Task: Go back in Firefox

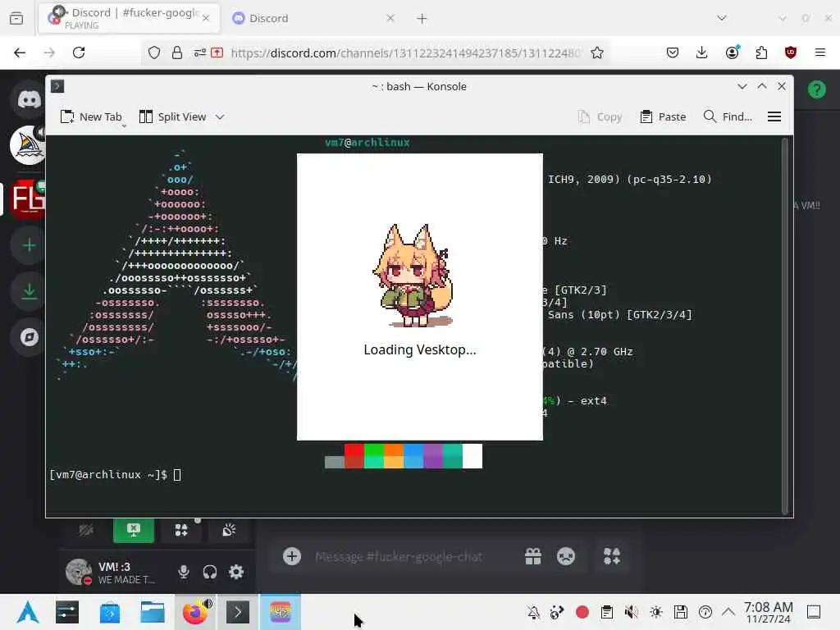Action: point(20,52)
